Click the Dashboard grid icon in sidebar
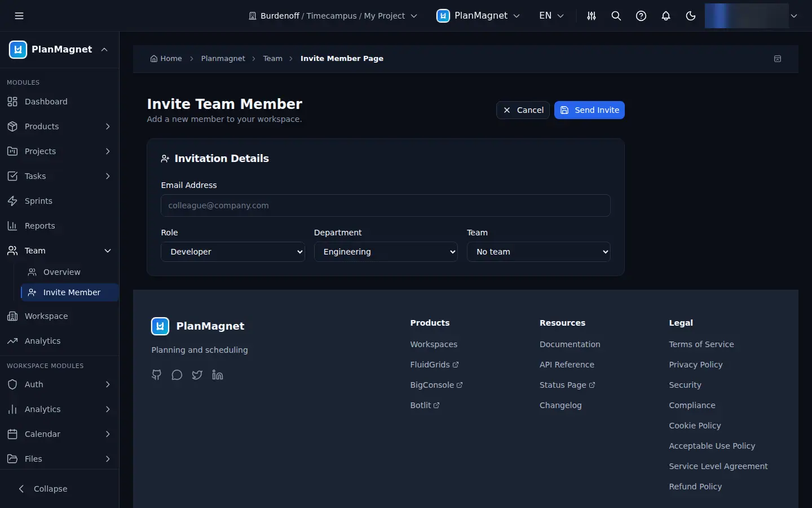The image size is (812, 508). pos(12,102)
